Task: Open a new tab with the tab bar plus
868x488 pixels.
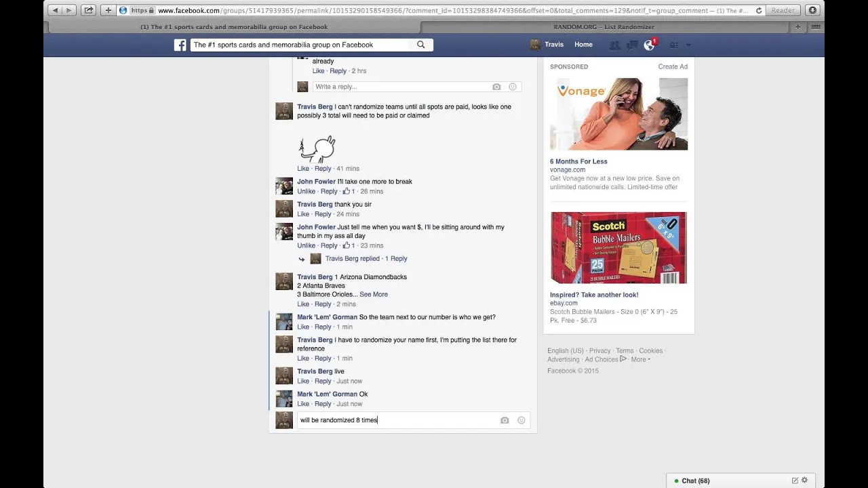Action: pos(797,27)
